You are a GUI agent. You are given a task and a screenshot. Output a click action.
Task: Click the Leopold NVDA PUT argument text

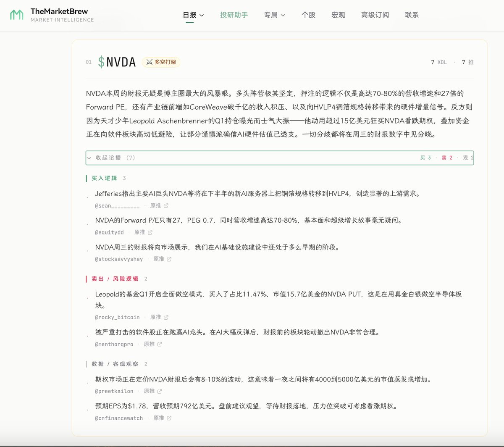tap(278, 300)
